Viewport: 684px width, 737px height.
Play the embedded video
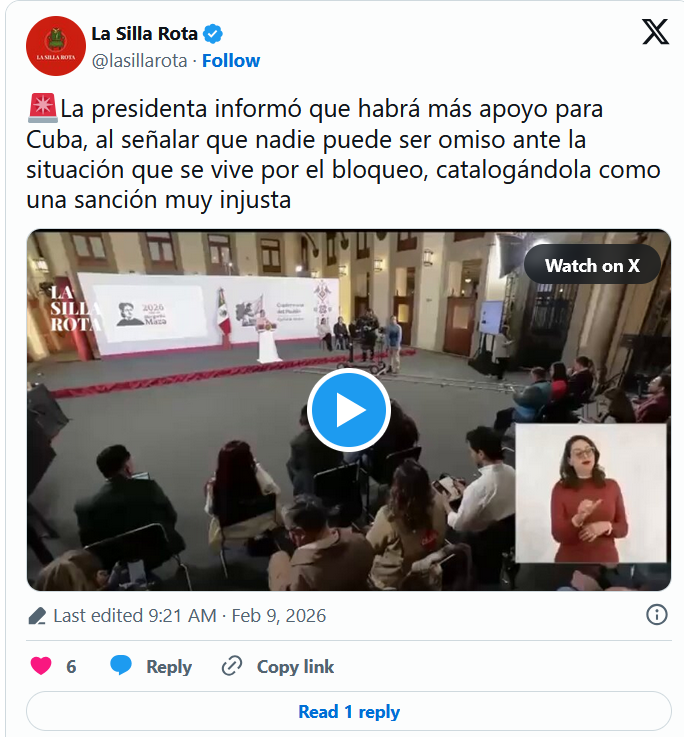(x=349, y=410)
